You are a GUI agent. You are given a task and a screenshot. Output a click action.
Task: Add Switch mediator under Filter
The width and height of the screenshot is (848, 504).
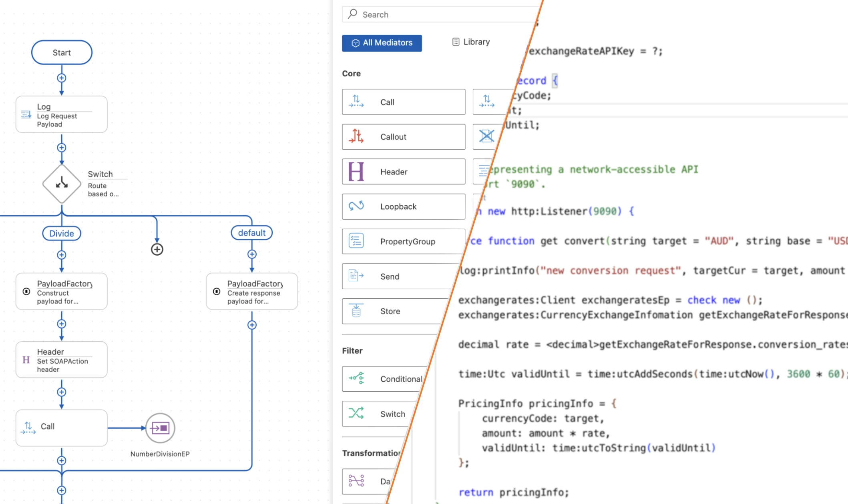[380, 414]
